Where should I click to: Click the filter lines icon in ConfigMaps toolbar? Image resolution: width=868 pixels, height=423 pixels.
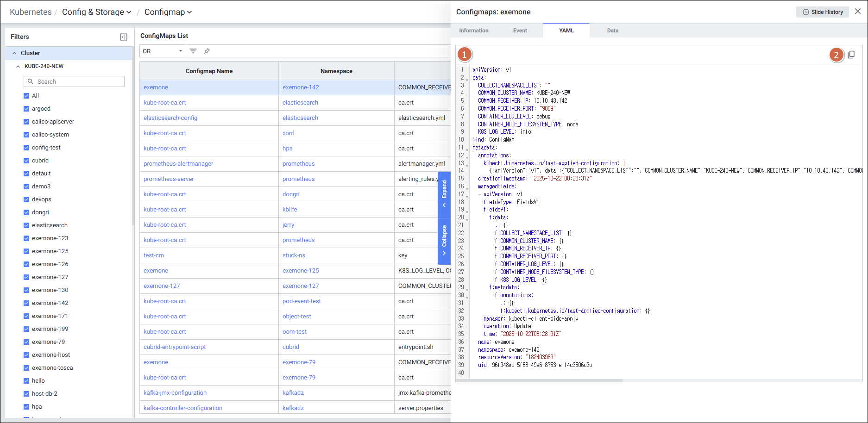click(x=193, y=51)
